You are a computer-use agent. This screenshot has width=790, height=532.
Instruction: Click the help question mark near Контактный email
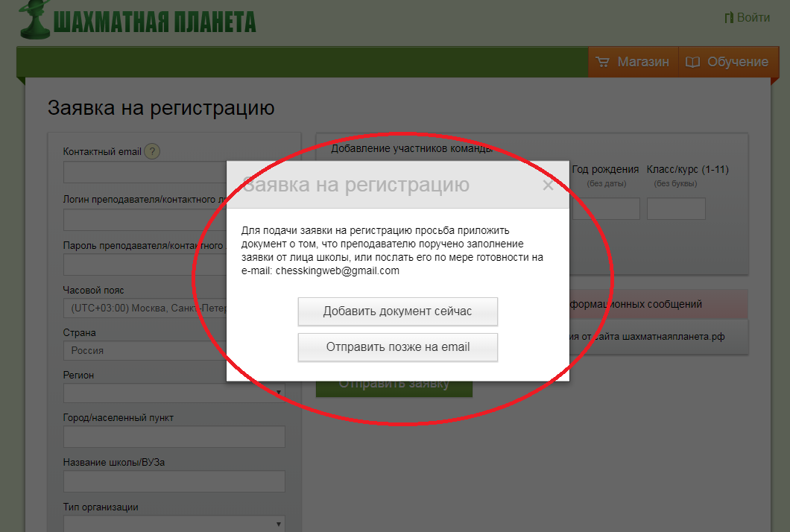click(x=152, y=152)
